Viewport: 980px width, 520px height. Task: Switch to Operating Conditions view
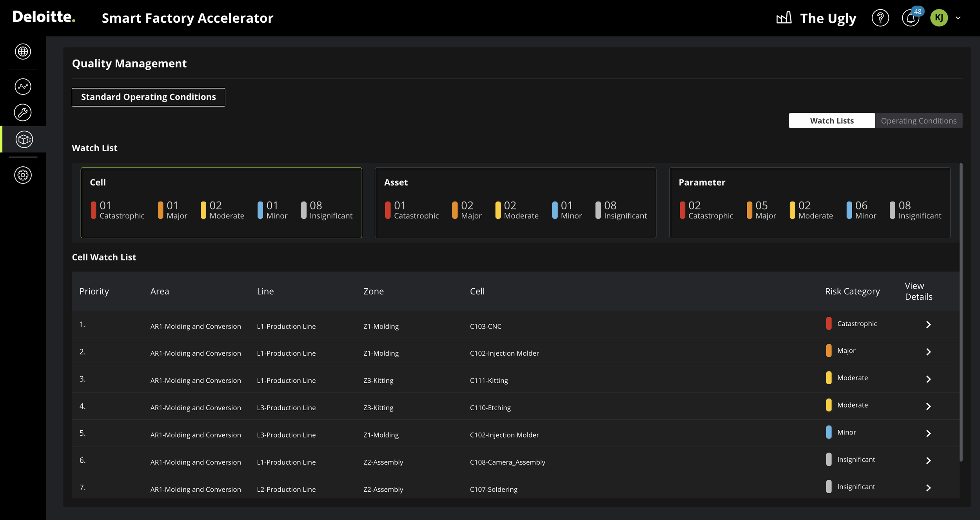tap(918, 121)
